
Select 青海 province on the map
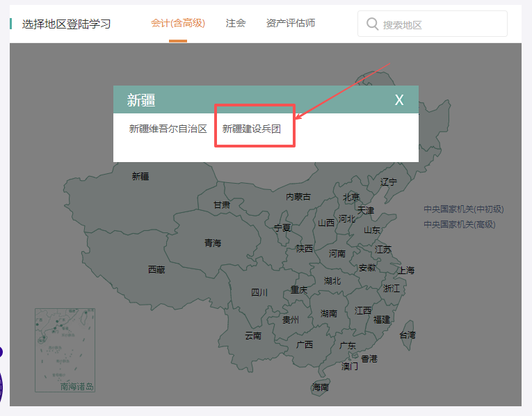pyautogui.click(x=213, y=243)
